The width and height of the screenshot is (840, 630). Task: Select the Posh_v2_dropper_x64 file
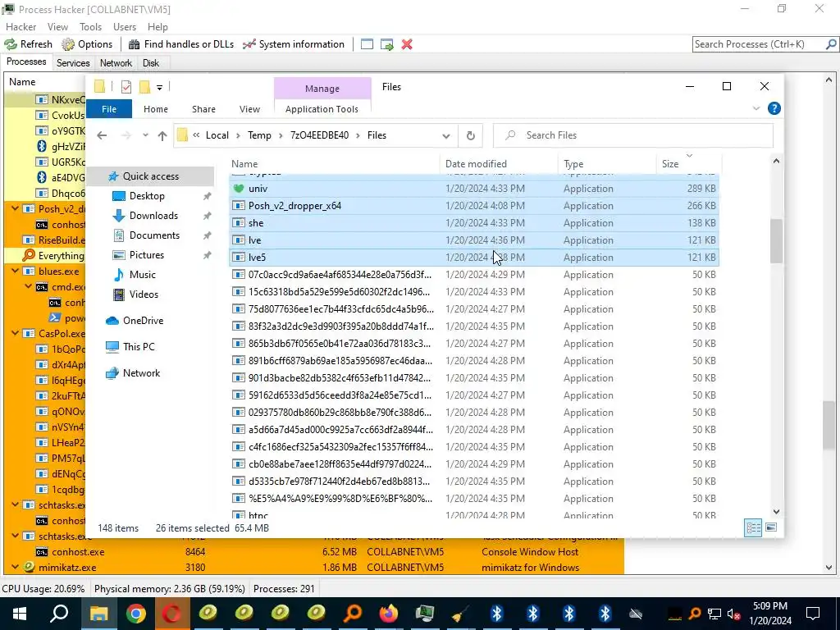(x=474, y=206)
